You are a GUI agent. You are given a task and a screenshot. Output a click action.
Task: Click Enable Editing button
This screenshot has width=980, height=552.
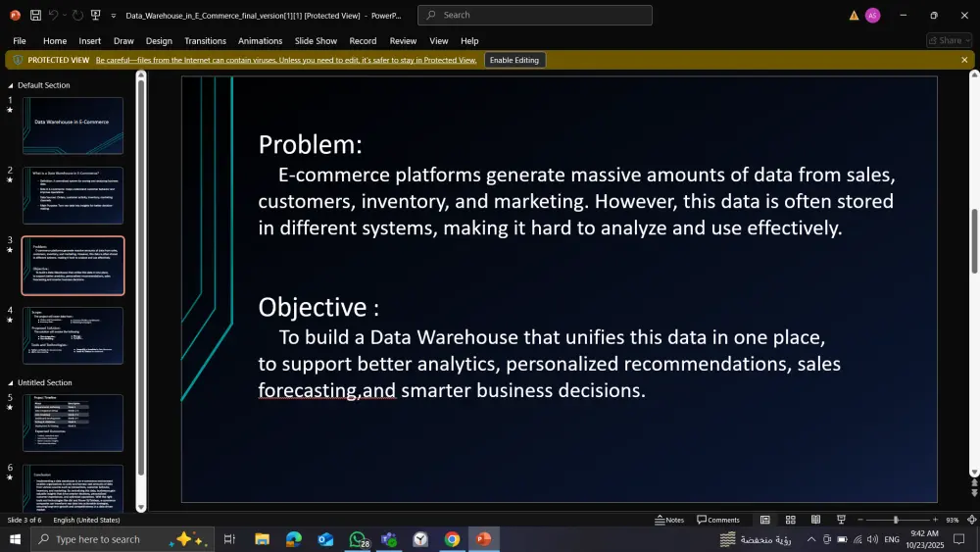(x=514, y=60)
